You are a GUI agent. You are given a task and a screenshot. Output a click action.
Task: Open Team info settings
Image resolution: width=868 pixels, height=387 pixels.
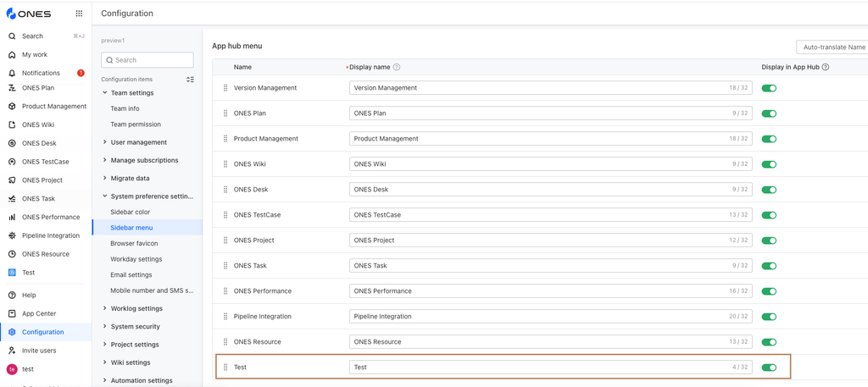(x=125, y=108)
